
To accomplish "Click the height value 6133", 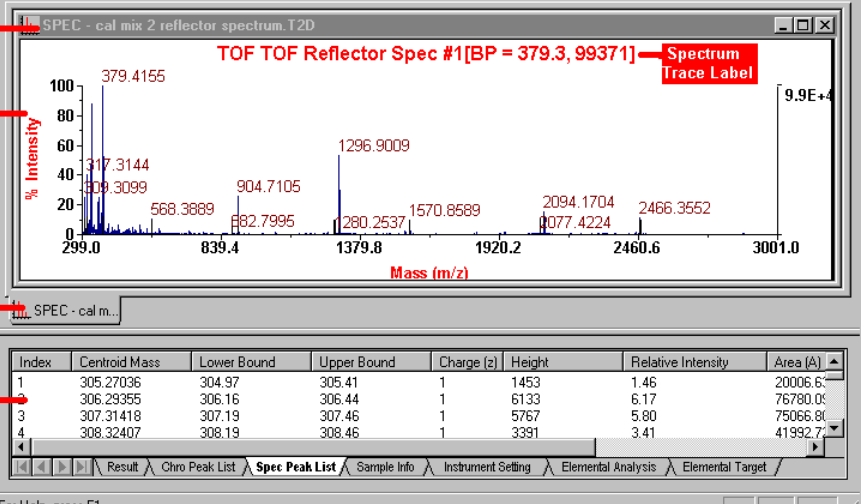I will pyautogui.click(x=525, y=399).
